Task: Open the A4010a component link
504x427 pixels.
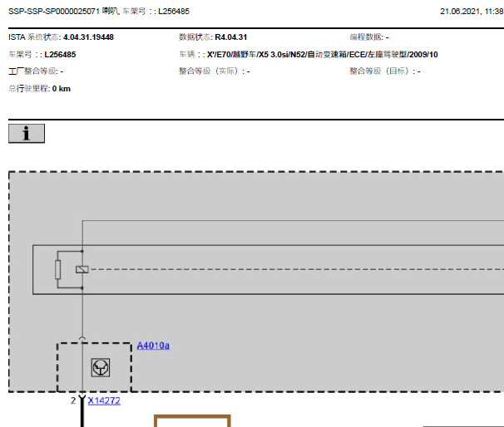Action: point(153,346)
